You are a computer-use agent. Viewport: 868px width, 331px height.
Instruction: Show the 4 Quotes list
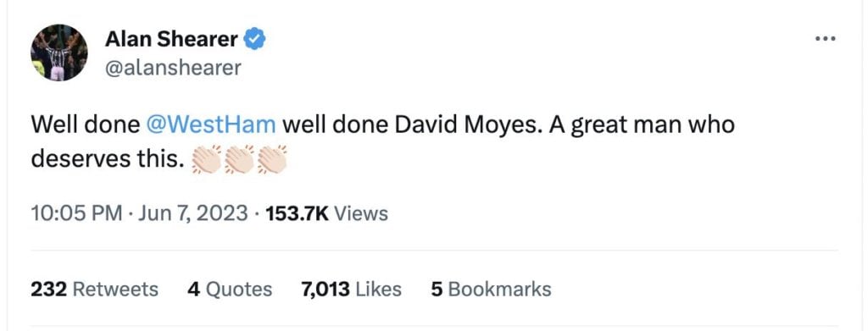pyautogui.click(x=230, y=289)
